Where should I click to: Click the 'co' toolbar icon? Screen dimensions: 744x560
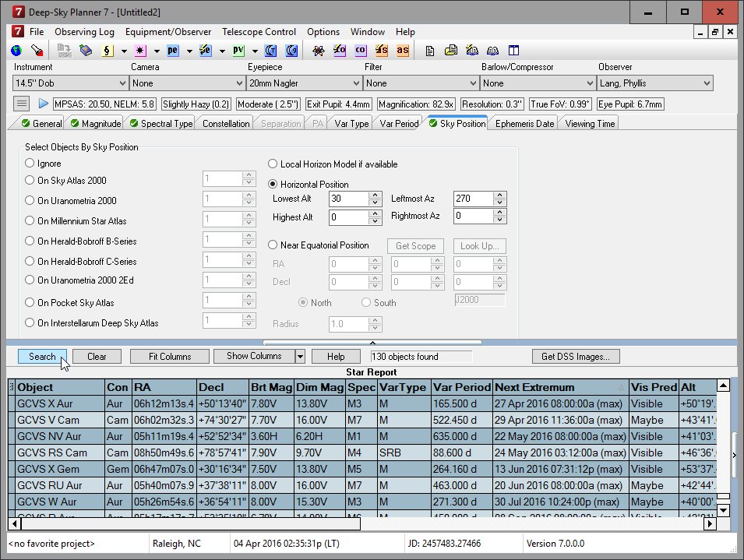360,51
